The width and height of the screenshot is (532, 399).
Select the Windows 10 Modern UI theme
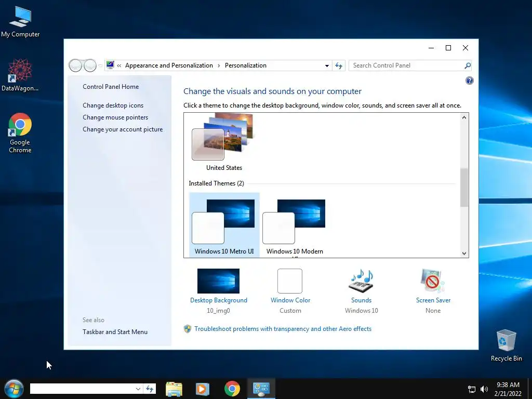[x=295, y=225]
